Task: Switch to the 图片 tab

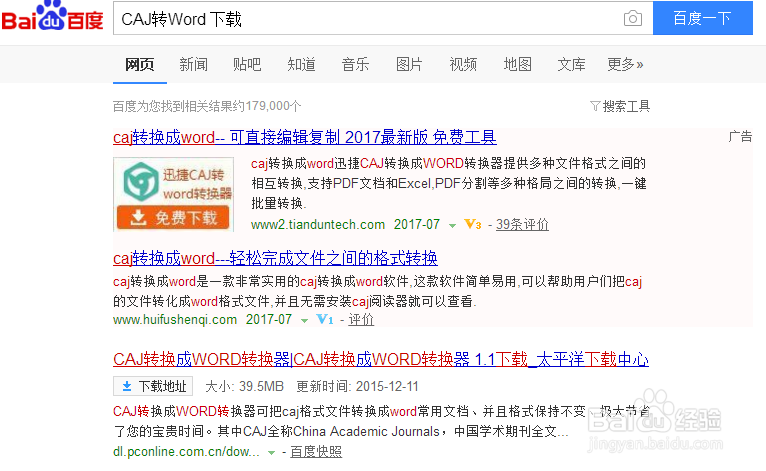Action: pos(409,64)
